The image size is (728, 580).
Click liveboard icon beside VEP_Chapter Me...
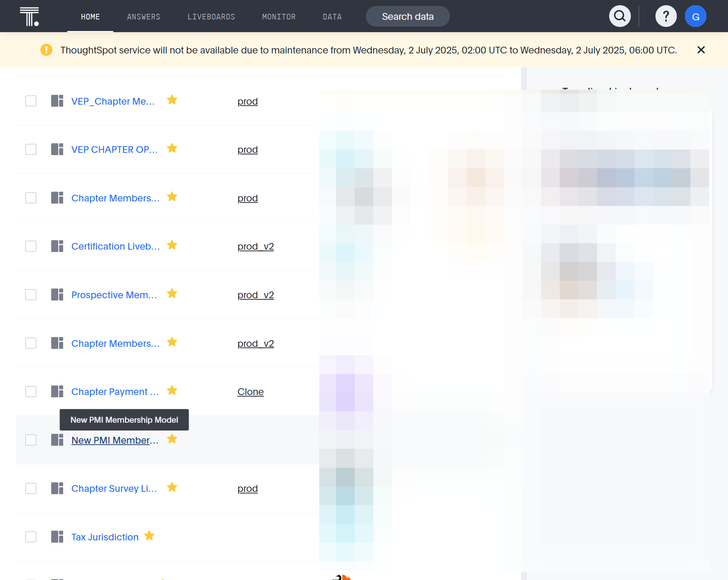[57, 101]
